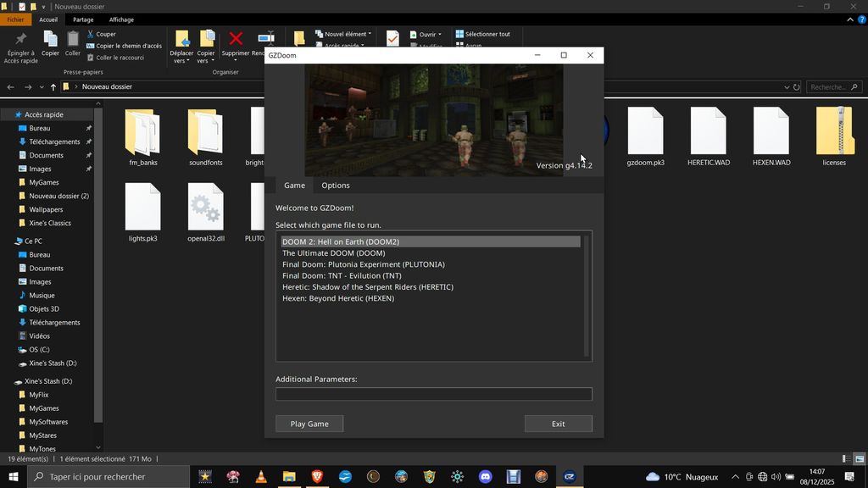Image resolution: width=868 pixels, height=488 pixels.
Task: Choose Final Doom: Plutonia Experiment entry
Action: point(431,264)
